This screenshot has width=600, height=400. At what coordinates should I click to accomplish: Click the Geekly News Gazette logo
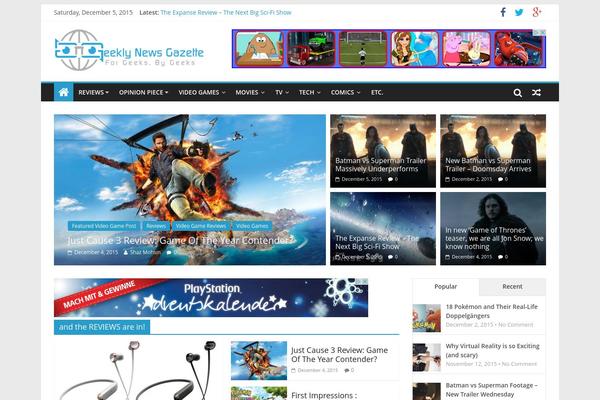(129, 50)
